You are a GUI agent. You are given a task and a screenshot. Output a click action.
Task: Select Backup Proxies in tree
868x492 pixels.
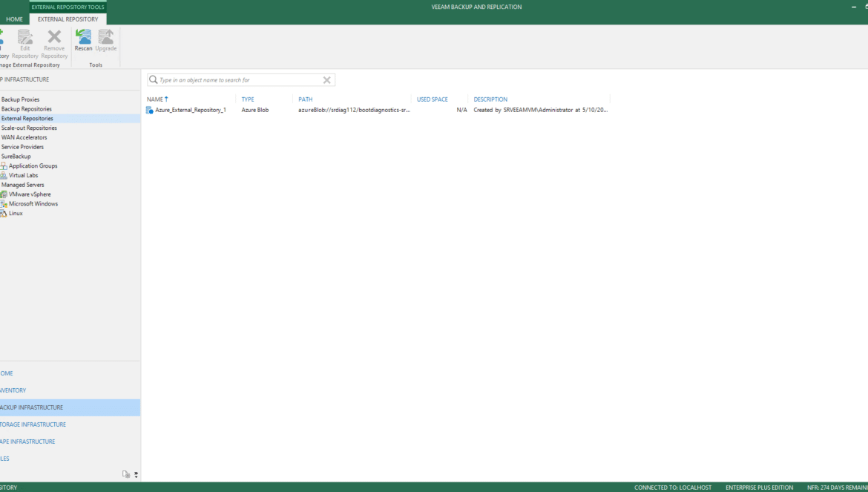pyautogui.click(x=21, y=99)
